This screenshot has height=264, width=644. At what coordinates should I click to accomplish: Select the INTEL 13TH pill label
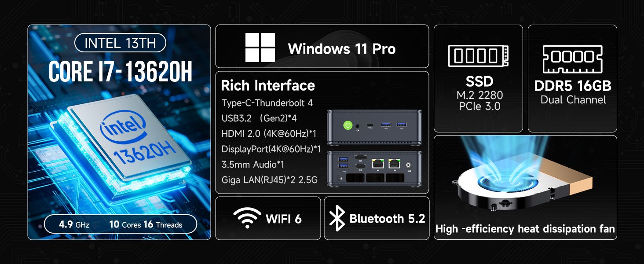coord(120,43)
